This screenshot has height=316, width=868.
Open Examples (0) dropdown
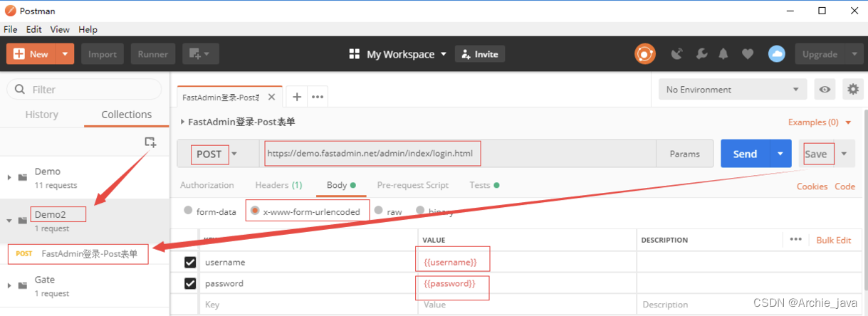click(x=820, y=122)
